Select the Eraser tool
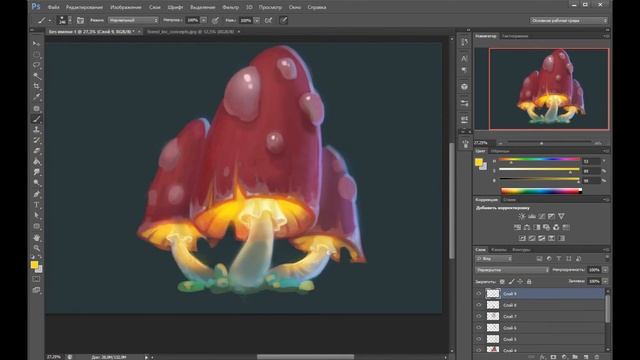Image resolution: width=640 pixels, height=360 pixels. click(36, 151)
